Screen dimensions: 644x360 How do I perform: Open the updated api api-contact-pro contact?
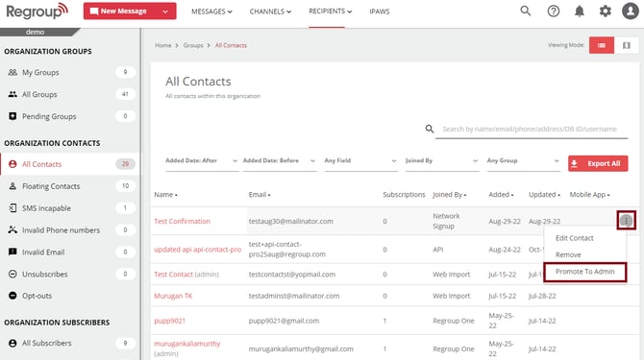[x=198, y=250]
